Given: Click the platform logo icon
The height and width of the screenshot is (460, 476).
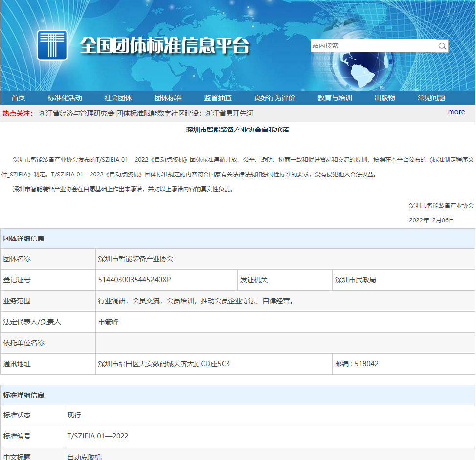Looking at the screenshot, I should click(x=52, y=45).
